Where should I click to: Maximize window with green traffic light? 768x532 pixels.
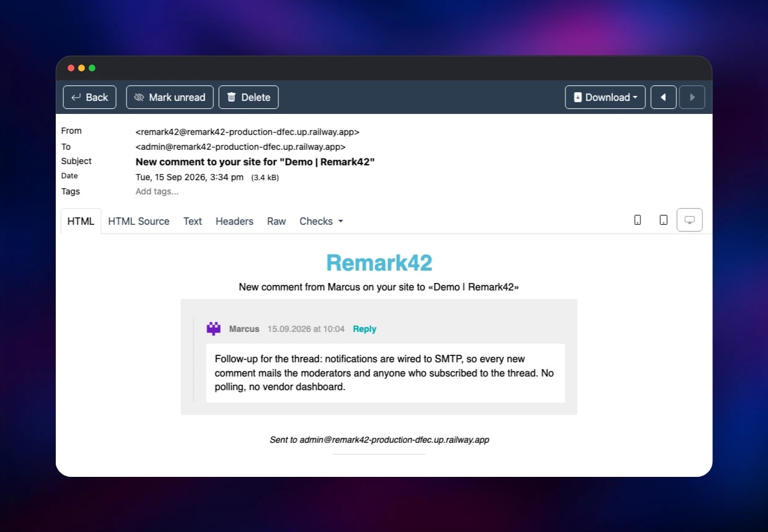coord(92,68)
